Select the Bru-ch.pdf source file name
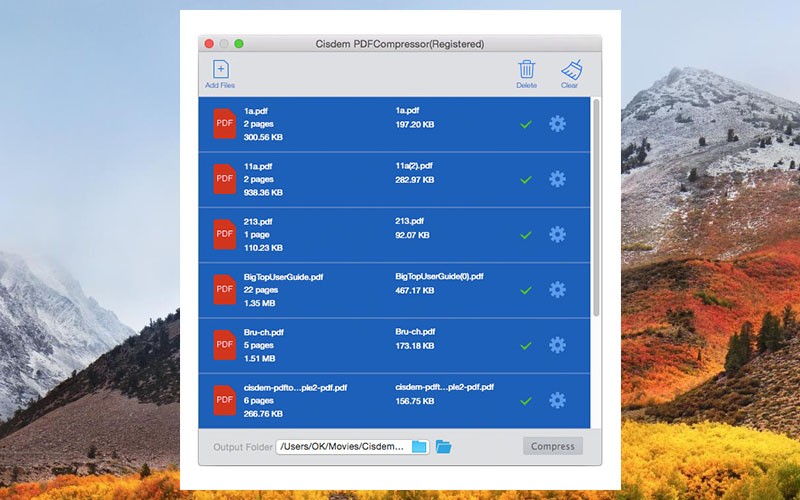Viewport: 800px width, 500px height. [263, 332]
